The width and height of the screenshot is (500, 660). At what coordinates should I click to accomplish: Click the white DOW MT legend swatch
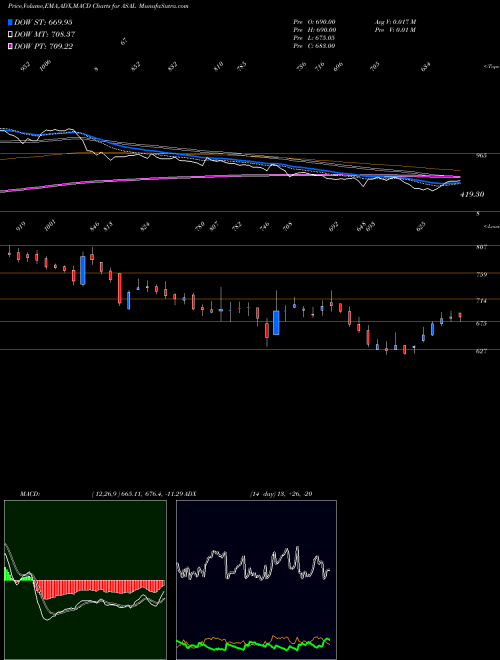click(10, 34)
